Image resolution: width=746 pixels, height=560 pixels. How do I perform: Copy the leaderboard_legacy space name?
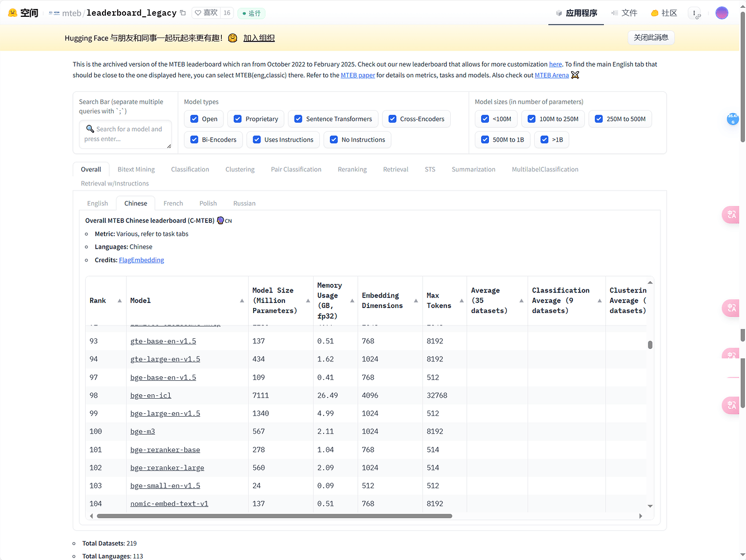click(x=183, y=13)
